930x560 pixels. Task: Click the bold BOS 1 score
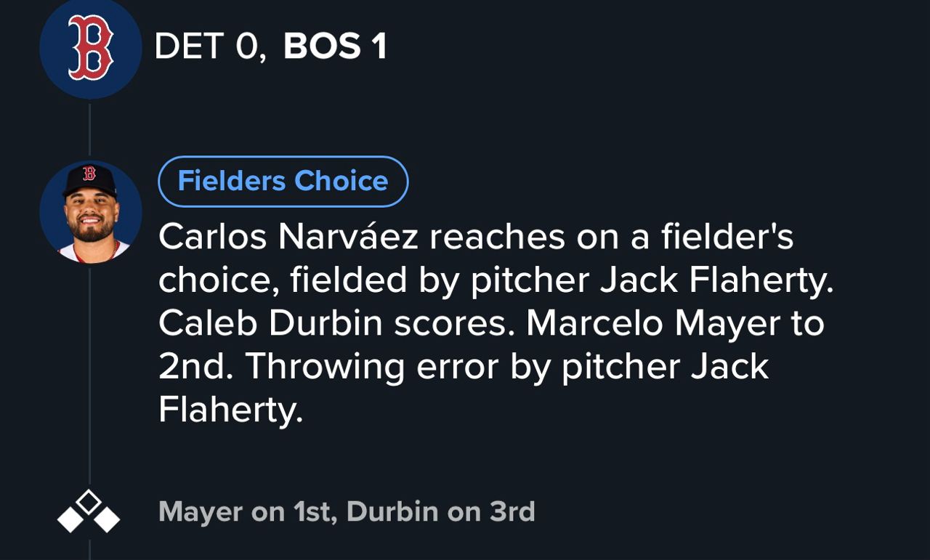(335, 46)
